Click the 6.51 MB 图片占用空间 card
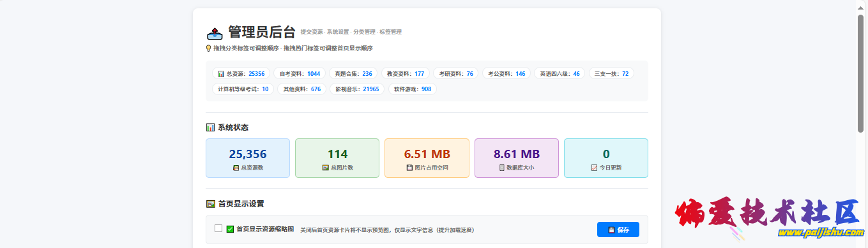Viewport: 868px width, 248px height. point(427,158)
